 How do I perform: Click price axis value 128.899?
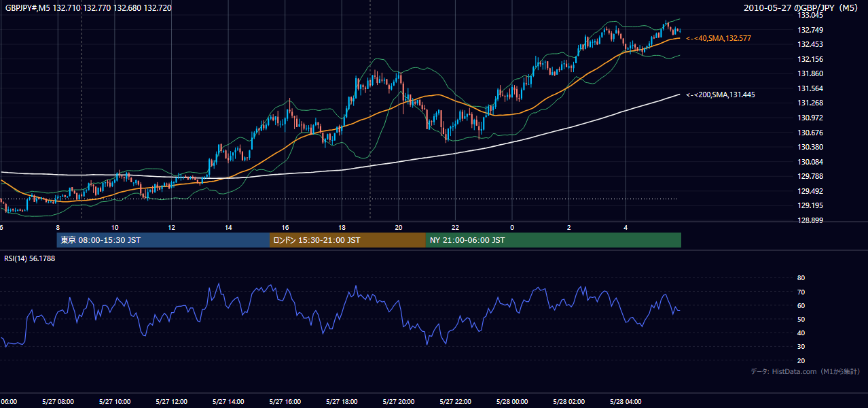point(810,220)
